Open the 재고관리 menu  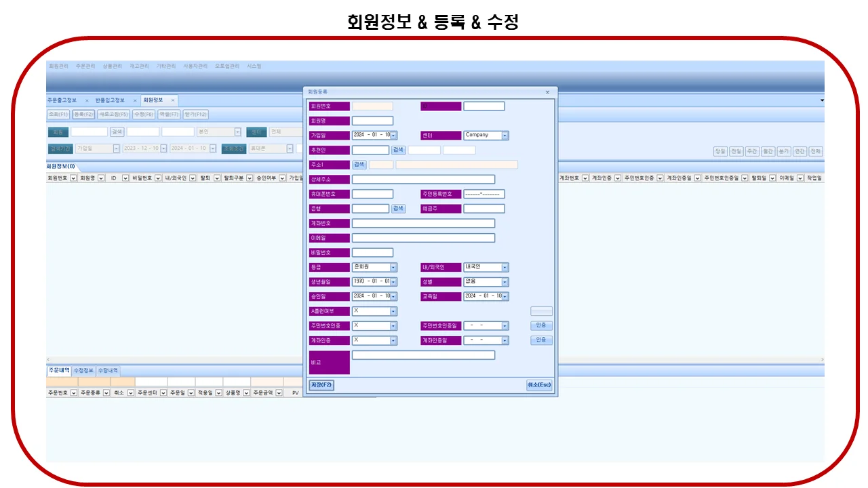[139, 66]
